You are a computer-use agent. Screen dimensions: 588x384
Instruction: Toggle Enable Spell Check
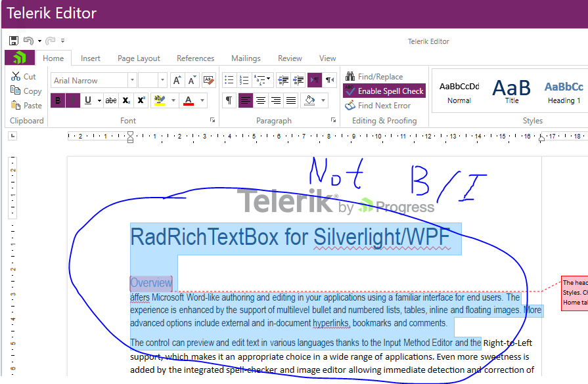pyautogui.click(x=384, y=91)
